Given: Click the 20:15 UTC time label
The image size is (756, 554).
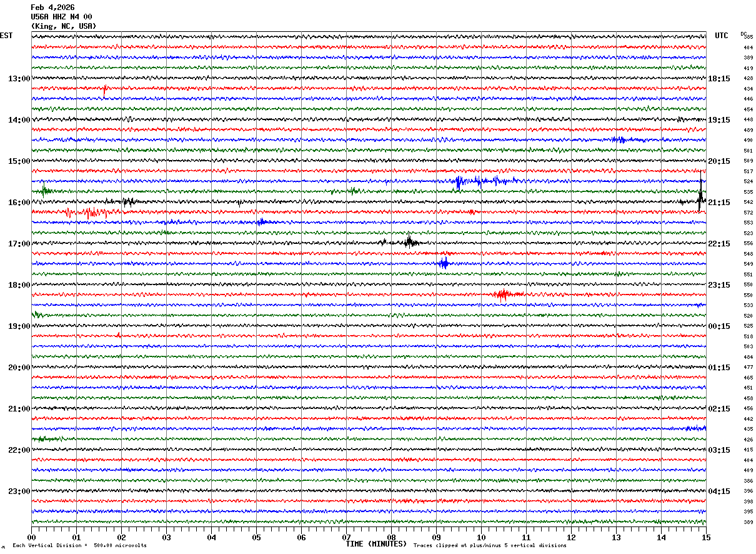Looking at the screenshot, I should (719, 161).
